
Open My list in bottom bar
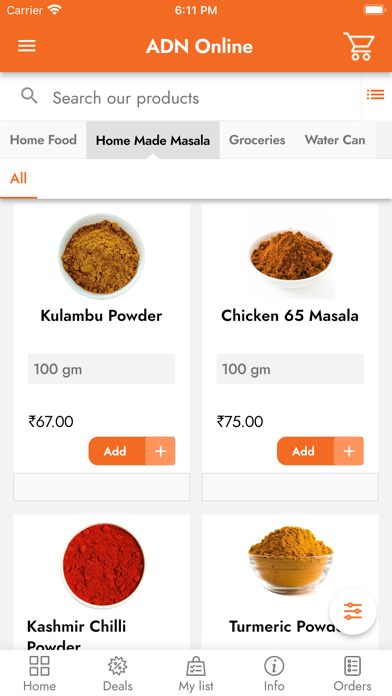(x=196, y=673)
